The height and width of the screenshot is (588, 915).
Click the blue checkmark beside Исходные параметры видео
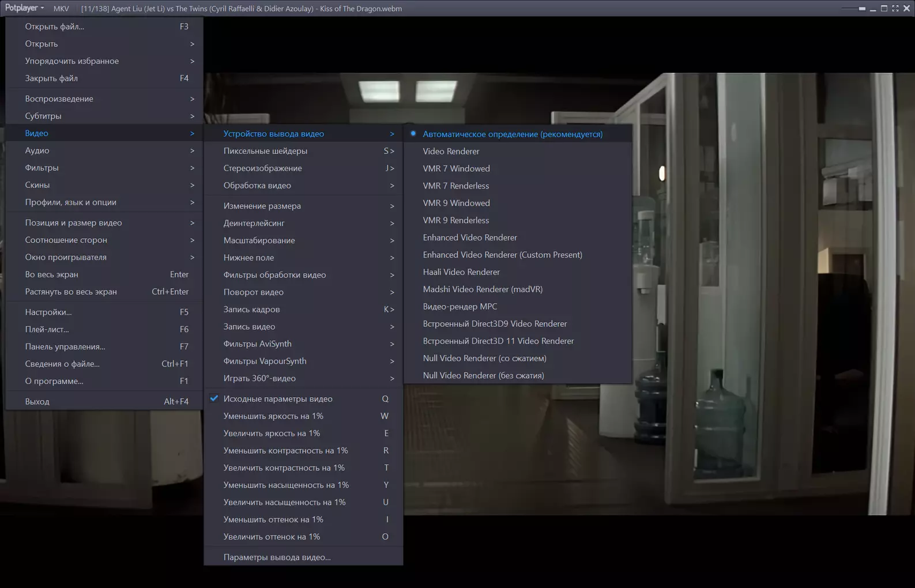click(214, 398)
